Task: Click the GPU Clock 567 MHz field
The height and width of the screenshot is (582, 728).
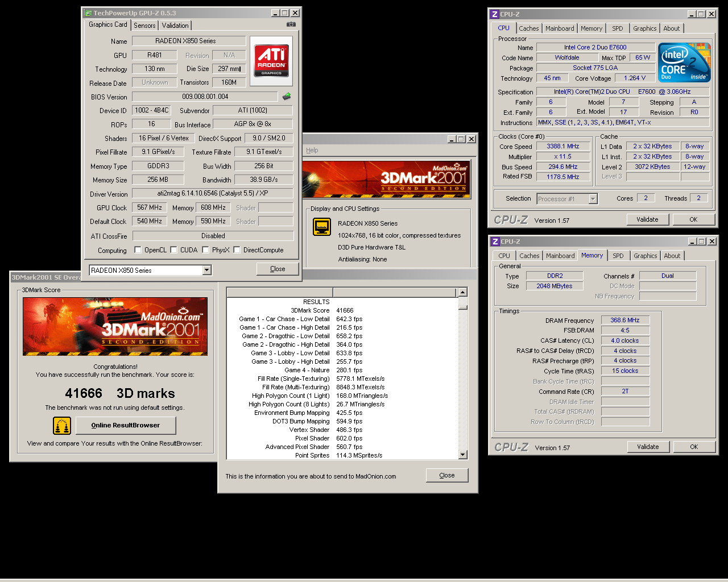Action: pos(150,207)
